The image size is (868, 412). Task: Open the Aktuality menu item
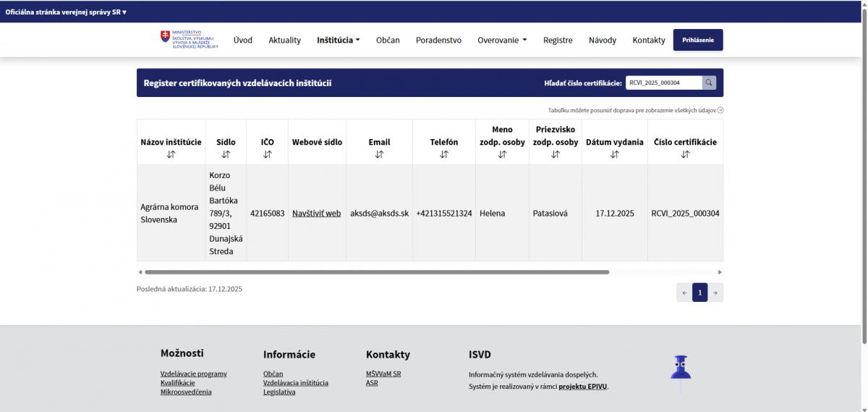(284, 41)
